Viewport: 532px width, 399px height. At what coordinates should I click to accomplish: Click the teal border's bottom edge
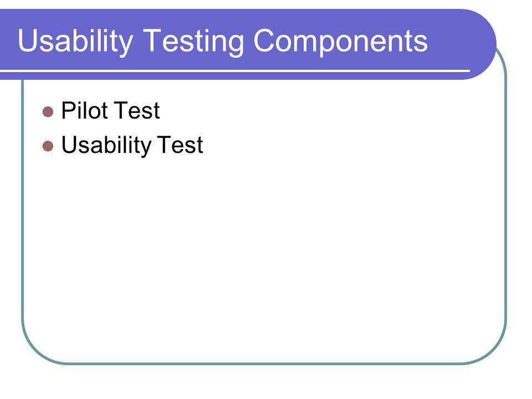tap(265, 364)
